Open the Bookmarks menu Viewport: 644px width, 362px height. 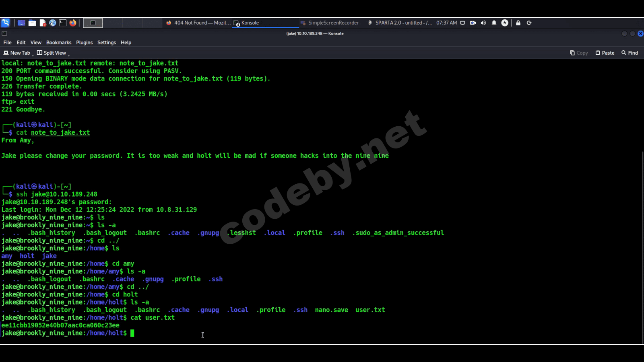(59, 43)
